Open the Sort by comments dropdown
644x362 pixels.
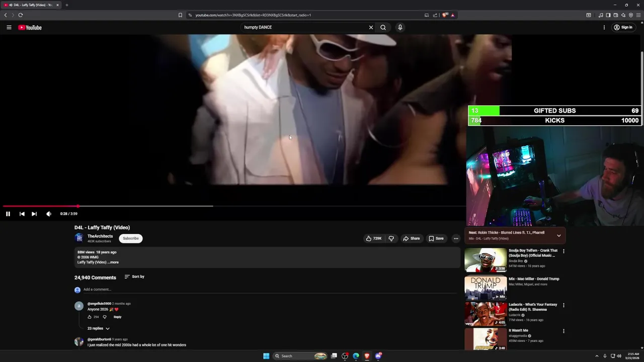click(134, 277)
